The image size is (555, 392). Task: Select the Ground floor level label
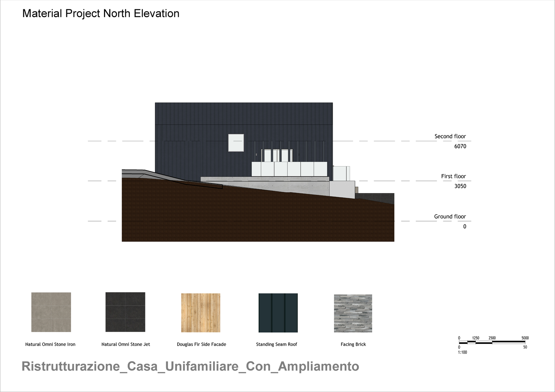click(450, 217)
